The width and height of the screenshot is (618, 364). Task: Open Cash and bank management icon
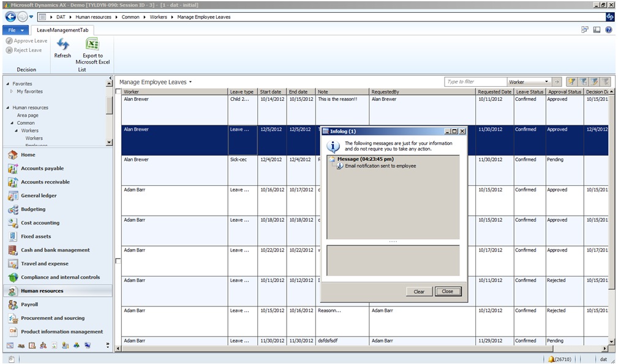pyautogui.click(x=13, y=250)
